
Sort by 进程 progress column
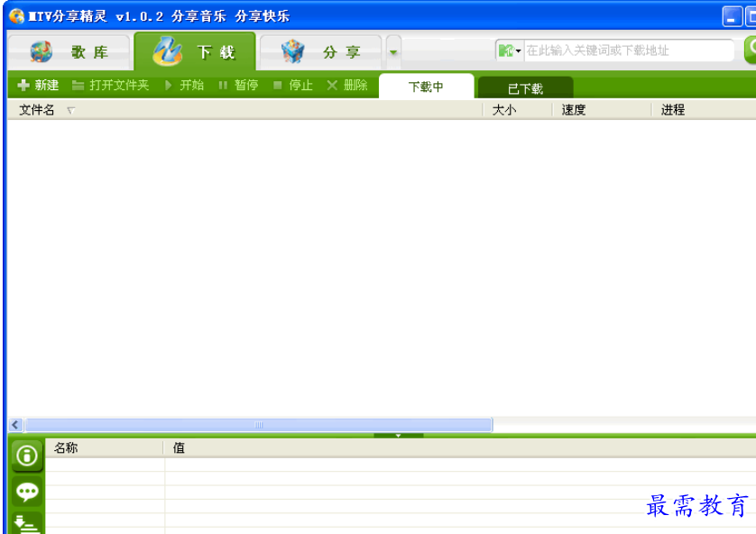[704, 110]
